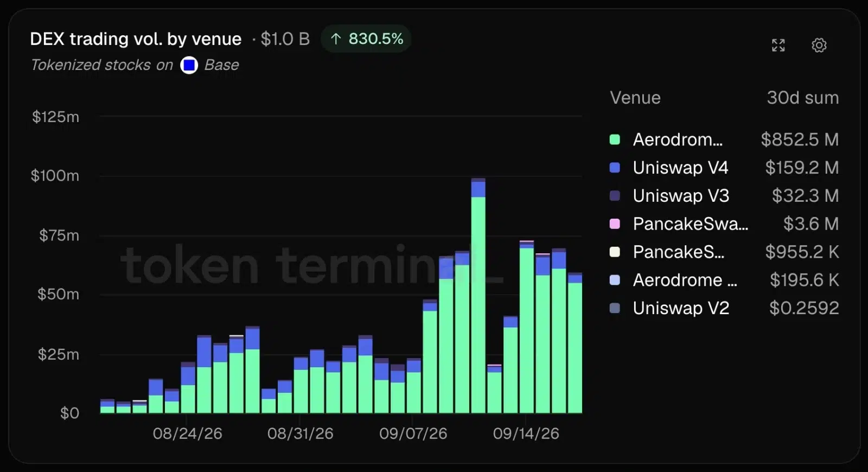Click the Venue column header
This screenshot has height=472, width=868.
[635, 98]
